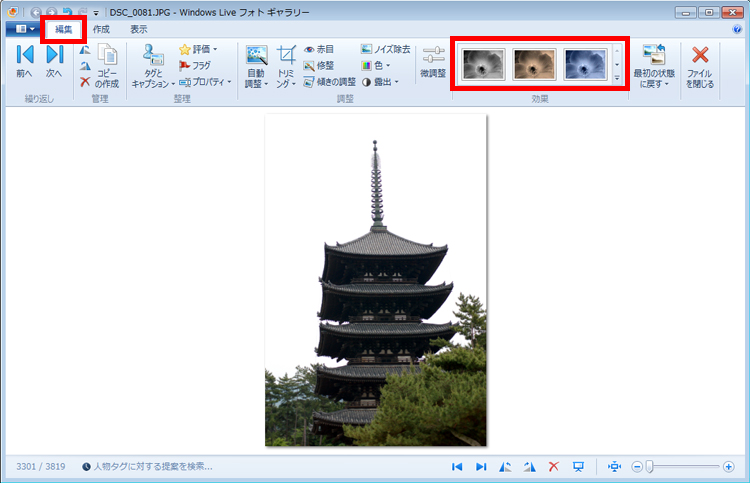Screen dimensions: 750x483
Task: Open the 評価 rating dropdown
Action: [198, 49]
